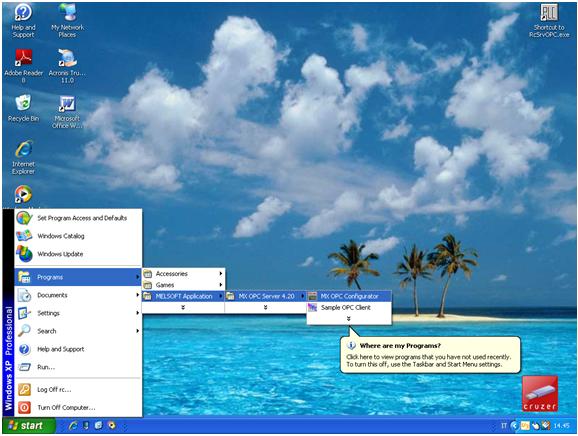The height and width of the screenshot is (436, 578).
Task: Click the system tray clock showing 14.45
Action: 561,426
